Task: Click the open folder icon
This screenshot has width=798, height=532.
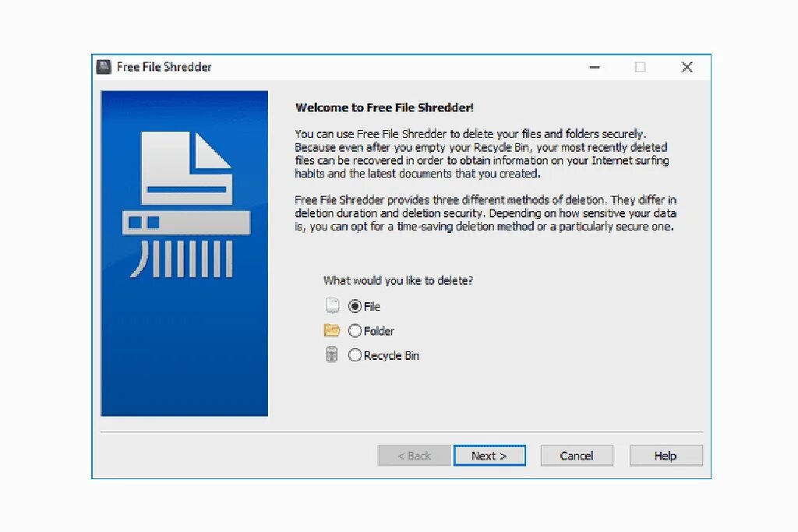Action: click(332, 330)
